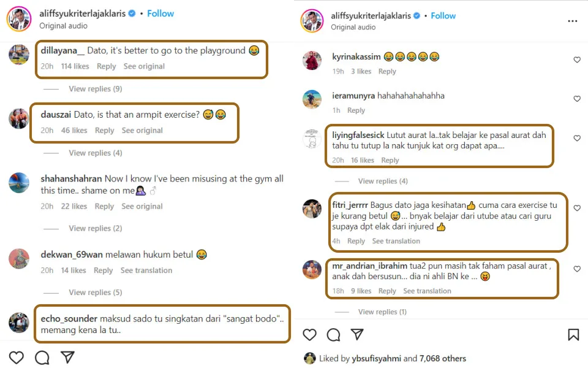Like kyrinakassim's comment with heart

(577, 60)
